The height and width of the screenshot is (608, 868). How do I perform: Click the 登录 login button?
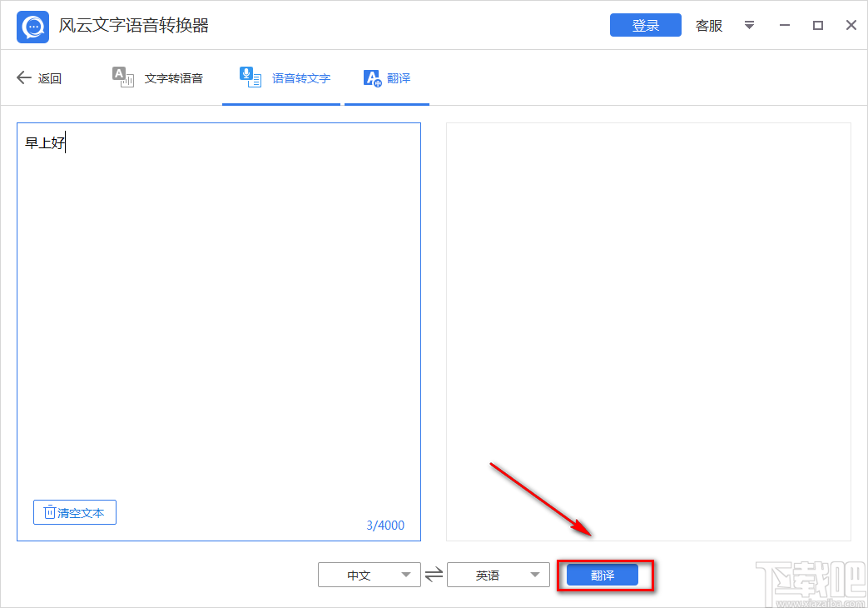[x=646, y=26]
